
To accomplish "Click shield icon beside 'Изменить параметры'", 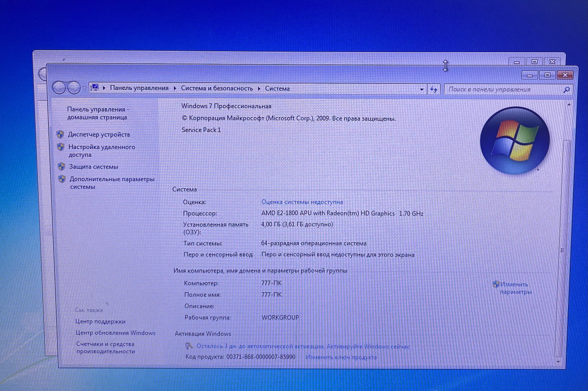I will click(x=496, y=284).
